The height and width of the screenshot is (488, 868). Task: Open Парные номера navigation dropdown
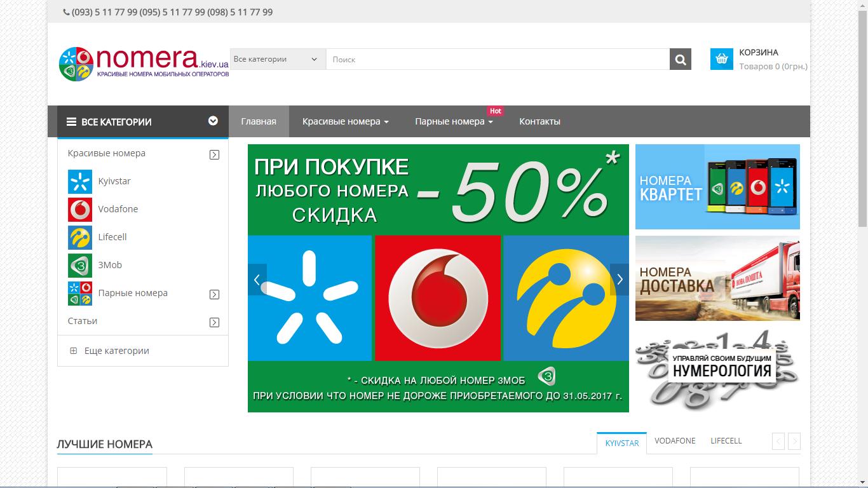[x=454, y=121]
